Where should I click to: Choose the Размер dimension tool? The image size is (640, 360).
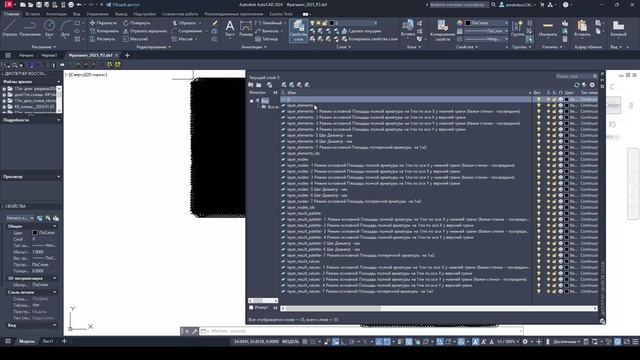(x=246, y=29)
